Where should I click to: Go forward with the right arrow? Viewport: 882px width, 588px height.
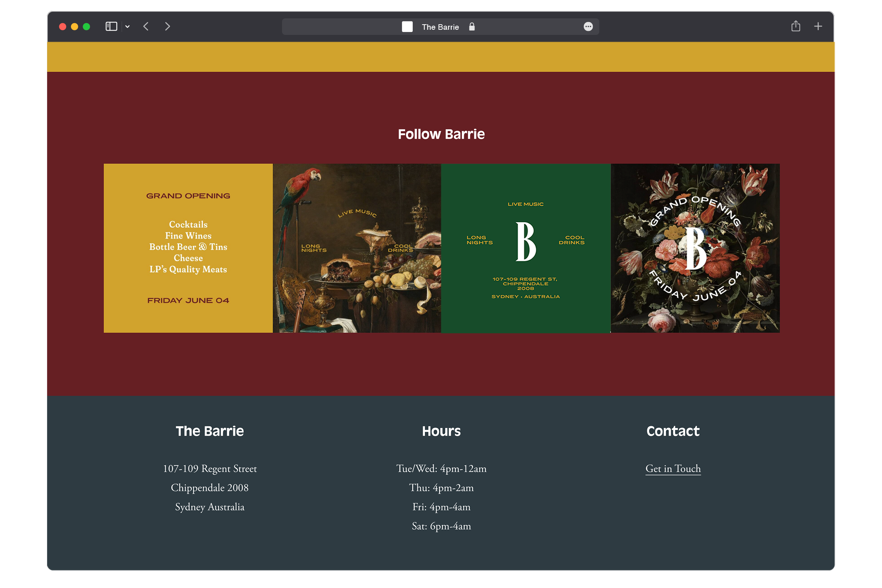point(168,26)
